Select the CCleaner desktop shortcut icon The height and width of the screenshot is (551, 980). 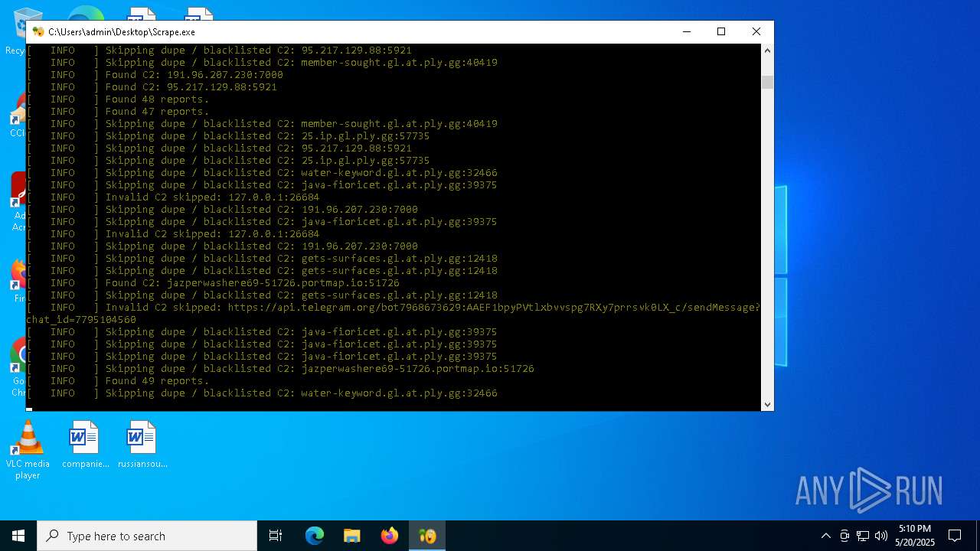tap(18, 115)
